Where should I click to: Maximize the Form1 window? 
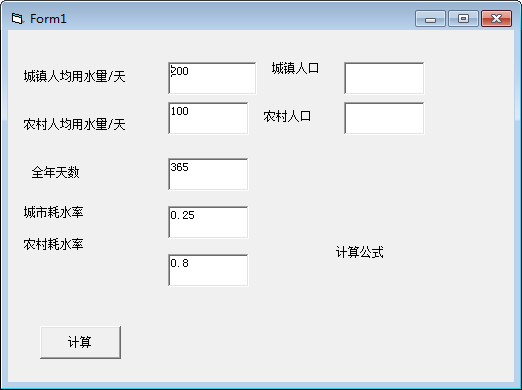(x=463, y=19)
